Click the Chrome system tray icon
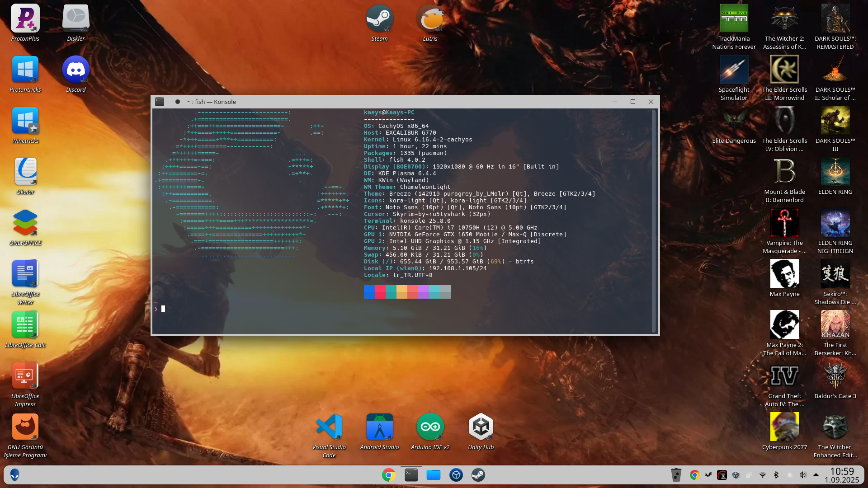Viewport: 868px width, 488px height. coord(695,475)
